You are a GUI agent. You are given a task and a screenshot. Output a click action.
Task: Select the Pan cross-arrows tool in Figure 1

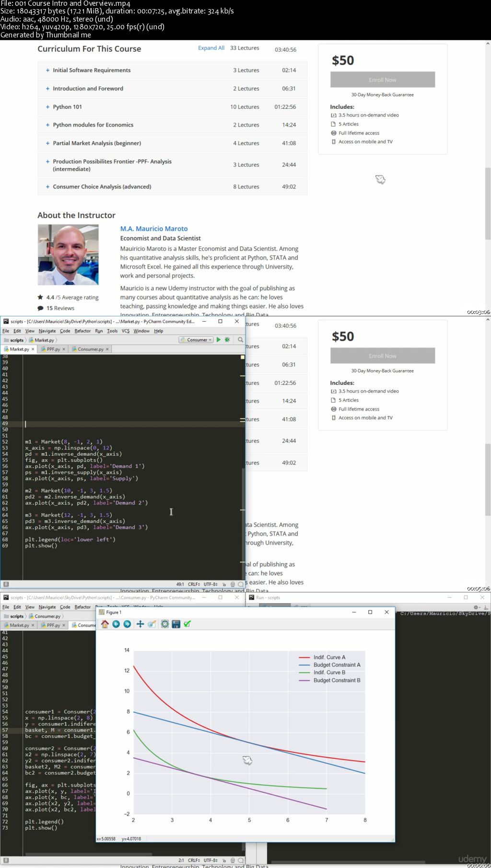pyautogui.click(x=140, y=624)
